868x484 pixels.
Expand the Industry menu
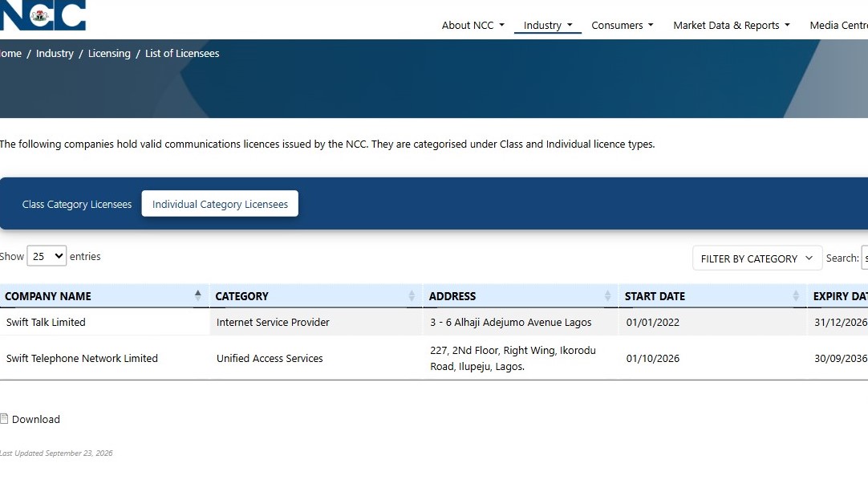[547, 26]
